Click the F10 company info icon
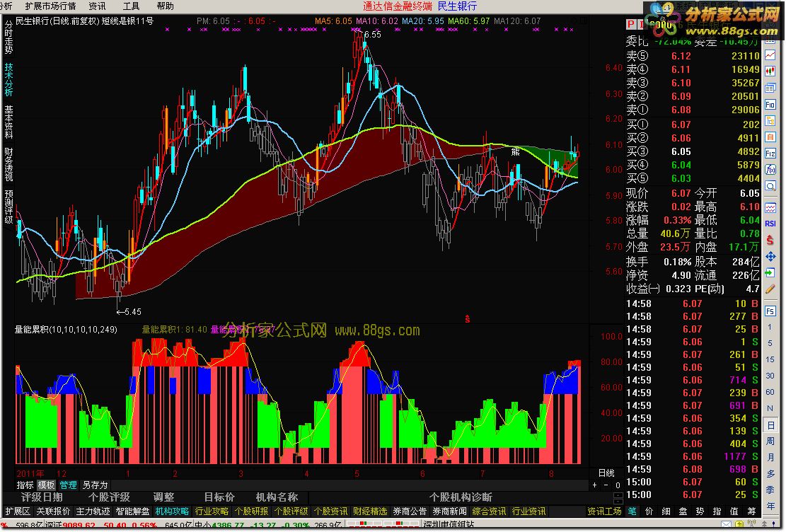 770,104
